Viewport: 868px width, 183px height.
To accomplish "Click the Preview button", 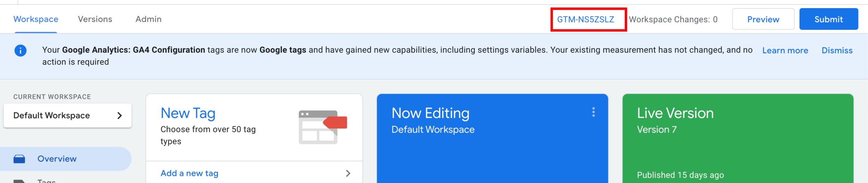I will [x=763, y=19].
